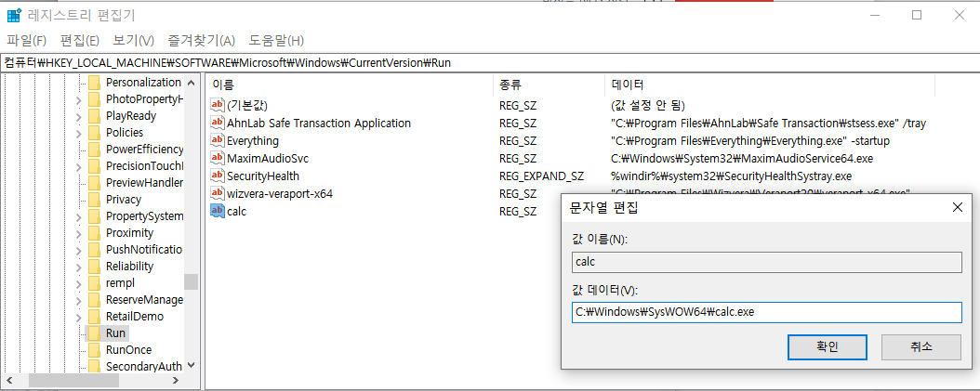
Task: Select the MaximAudioService64.exe data cell
Action: (742, 159)
